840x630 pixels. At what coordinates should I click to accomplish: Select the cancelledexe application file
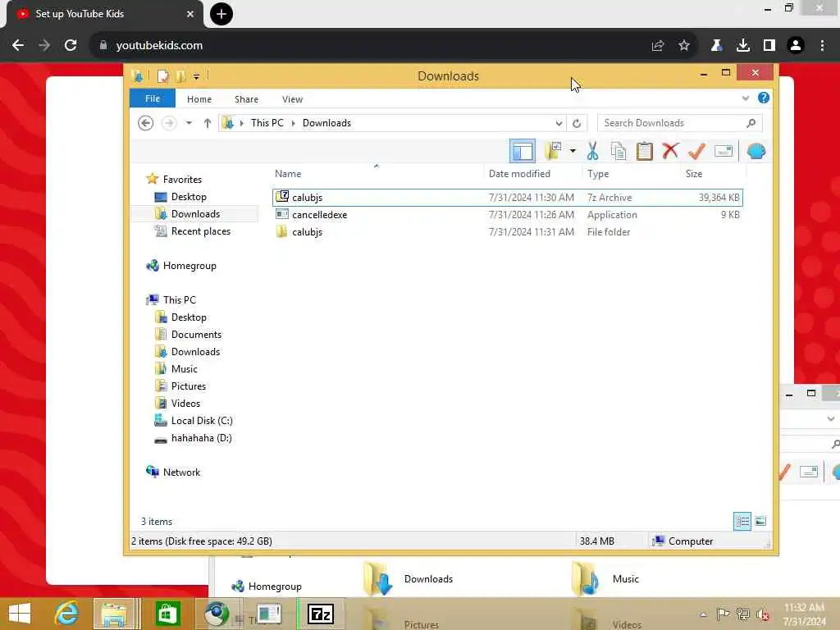(507, 215)
